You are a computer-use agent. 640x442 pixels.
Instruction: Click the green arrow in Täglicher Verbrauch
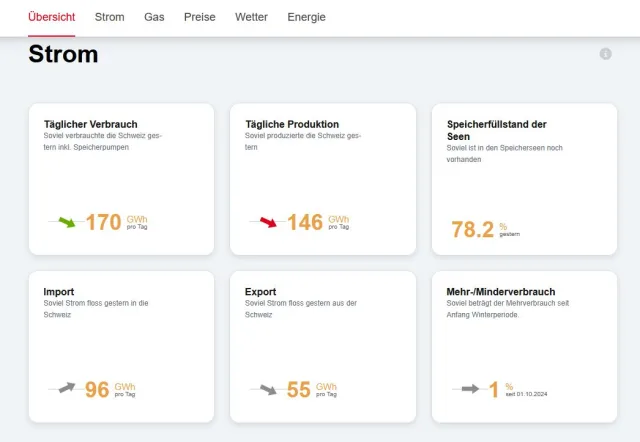[67, 222]
